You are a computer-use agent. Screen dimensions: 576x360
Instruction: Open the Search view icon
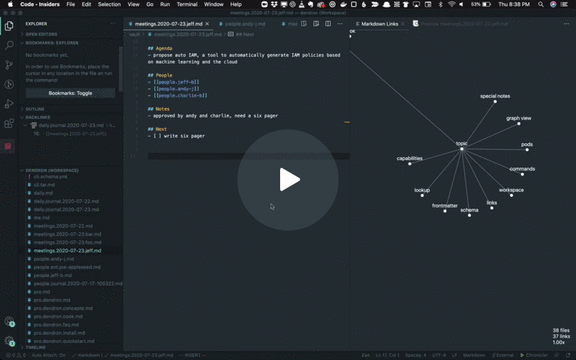click(x=9, y=45)
